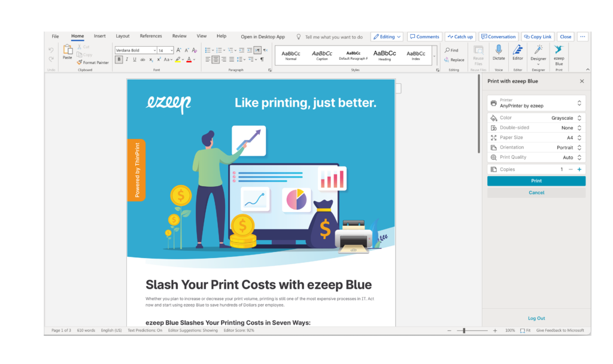Apply the Heading style
Image resolution: width=613 pixels, height=364 pixels.
[385, 55]
